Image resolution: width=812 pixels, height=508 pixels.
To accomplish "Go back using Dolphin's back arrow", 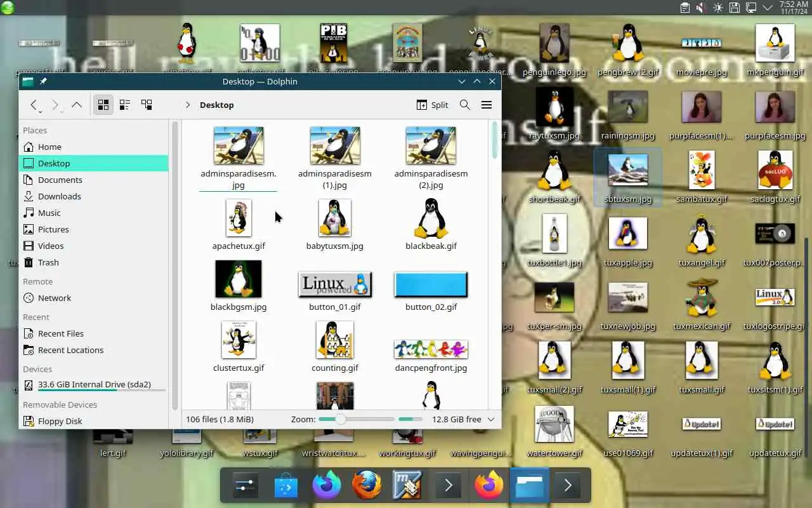I will [34, 105].
